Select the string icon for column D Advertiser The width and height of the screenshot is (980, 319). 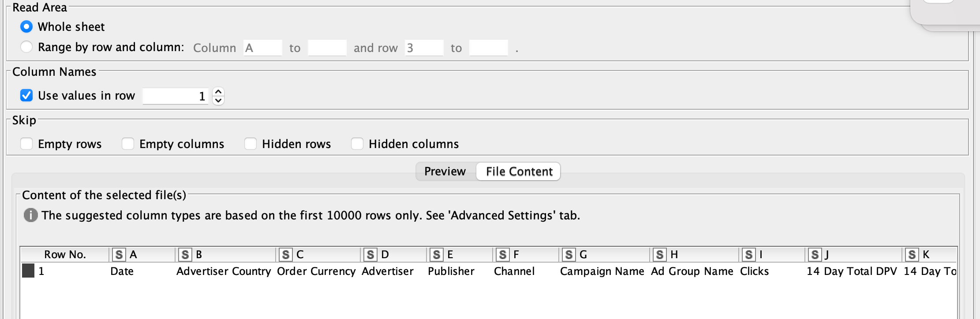tap(370, 254)
